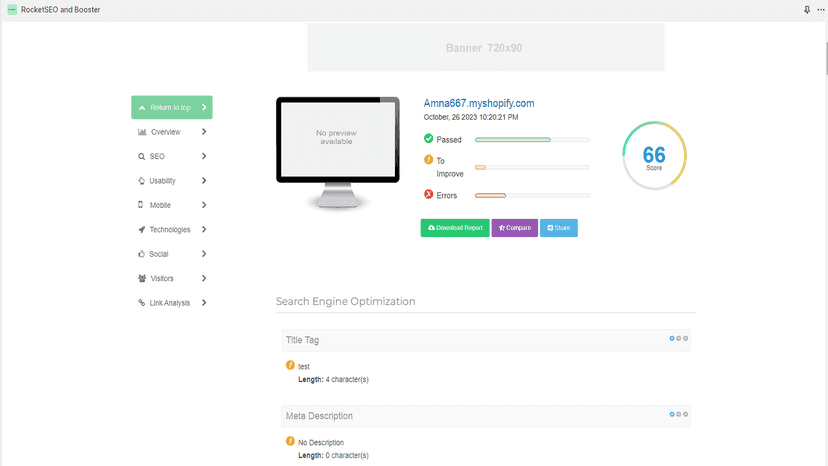Click the warning icon beside No Description
Screen dimensions: 828x466
(290, 441)
